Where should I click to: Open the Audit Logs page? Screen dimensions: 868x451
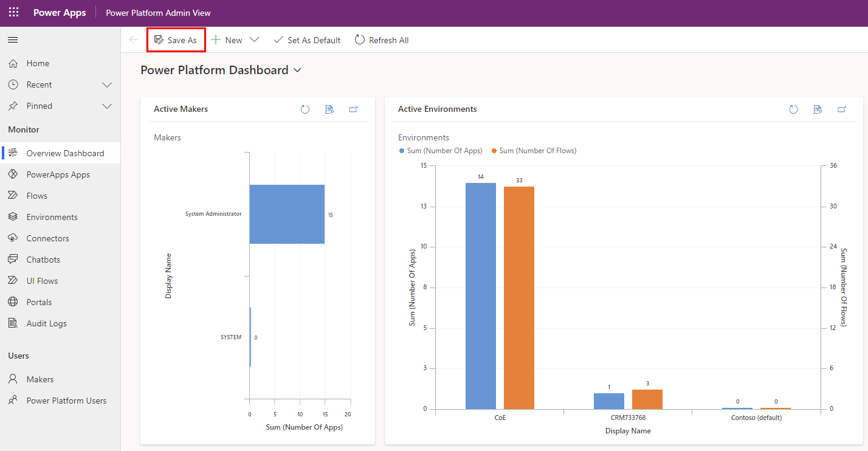(x=47, y=323)
